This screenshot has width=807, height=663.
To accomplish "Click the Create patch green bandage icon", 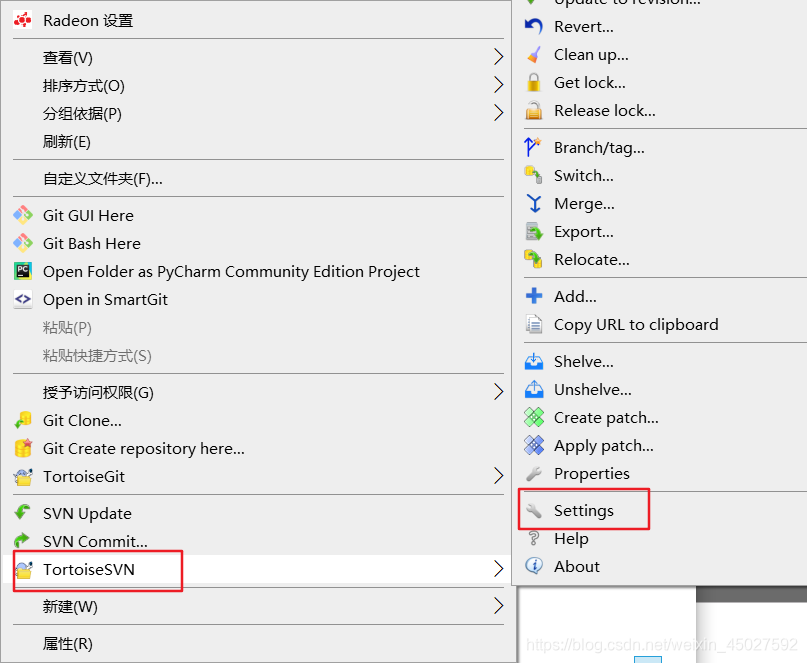I will click(534, 417).
